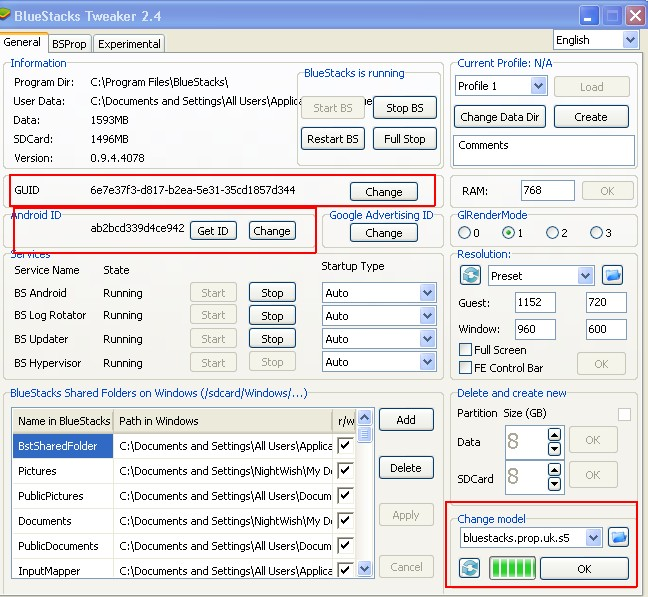Uncheck r/w for BstSharedFolder
This screenshot has width=648, height=597.
(345, 446)
